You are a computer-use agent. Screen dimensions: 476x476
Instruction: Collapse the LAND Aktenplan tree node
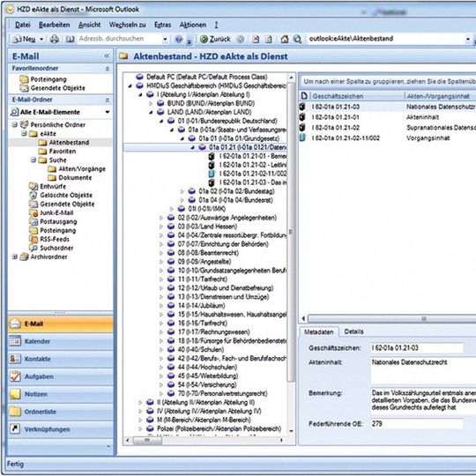151,113
